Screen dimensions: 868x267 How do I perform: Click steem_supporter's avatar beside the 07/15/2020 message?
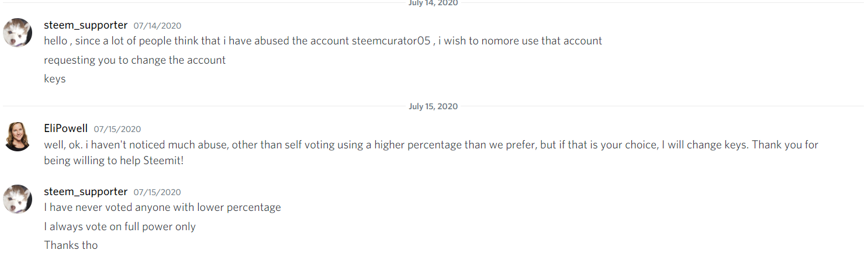18,199
